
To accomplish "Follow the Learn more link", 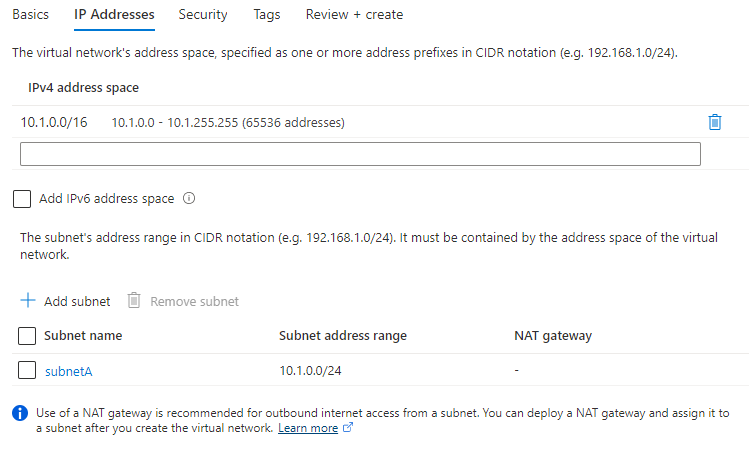I will [308, 428].
